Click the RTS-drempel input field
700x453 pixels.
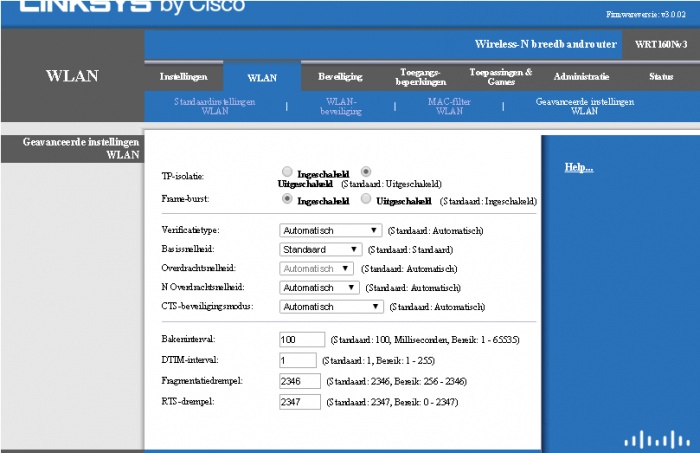pyautogui.click(x=300, y=402)
